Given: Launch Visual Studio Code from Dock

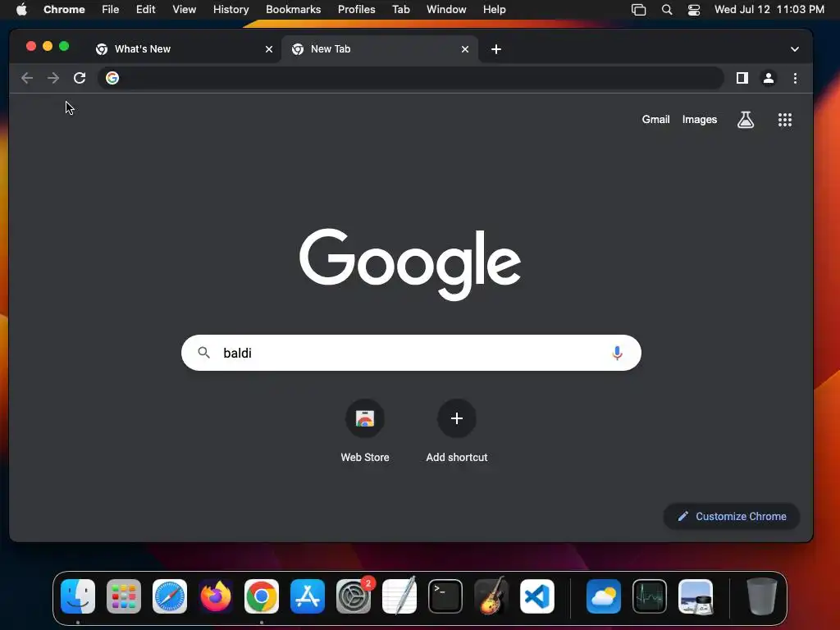Looking at the screenshot, I should click(x=537, y=596).
